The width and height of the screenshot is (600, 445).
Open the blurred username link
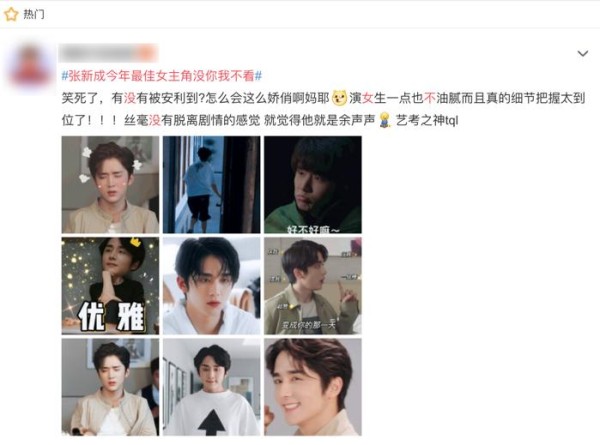pos(108,53)
